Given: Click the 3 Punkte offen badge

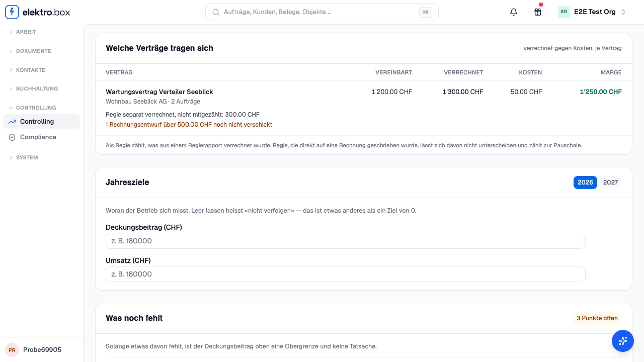Looking at the screenshot, I should pyautogui.click(x=597, y=318).
